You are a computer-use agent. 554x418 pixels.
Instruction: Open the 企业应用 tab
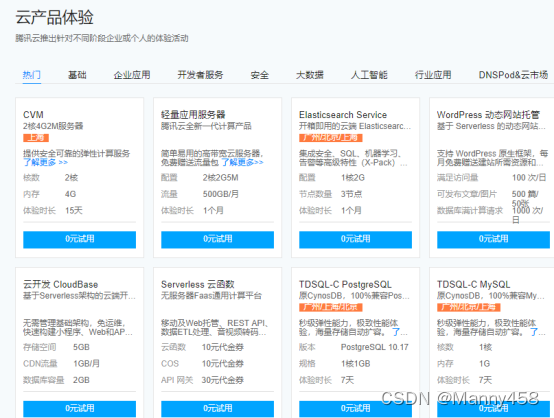[x=132, y=75]
